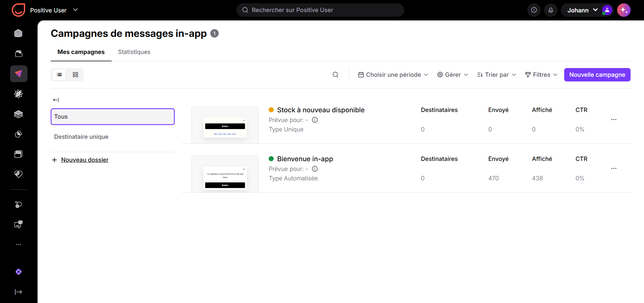The height and width of the screenshot is (303, 644).
Task: Switch to the Statistiques tab
Action: pos(134,52)
